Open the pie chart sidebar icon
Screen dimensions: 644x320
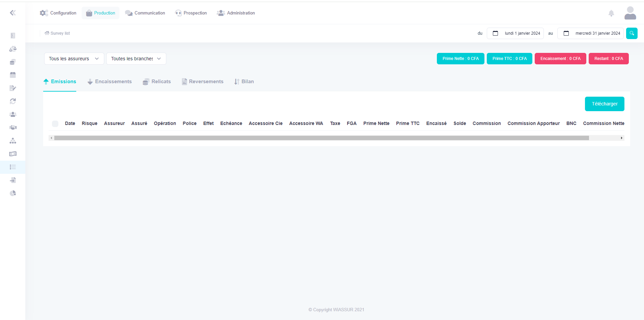13,193
